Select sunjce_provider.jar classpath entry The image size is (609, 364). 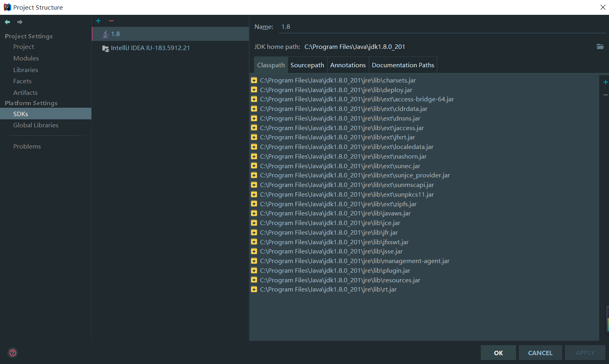(355, 175)
